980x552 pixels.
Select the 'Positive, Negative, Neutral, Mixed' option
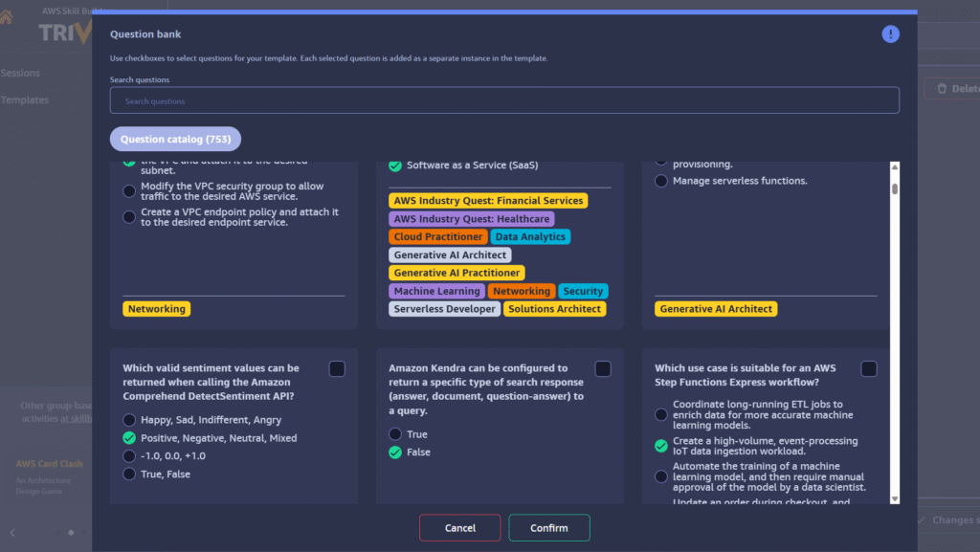(129, 438)
